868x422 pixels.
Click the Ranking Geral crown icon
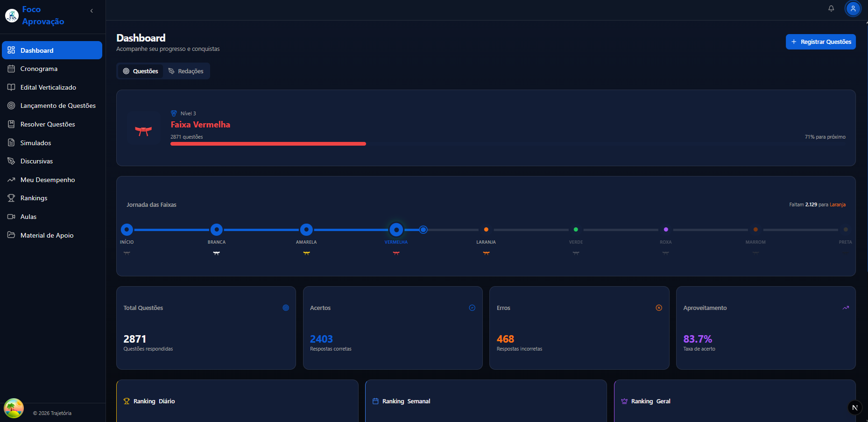point(624,401)
